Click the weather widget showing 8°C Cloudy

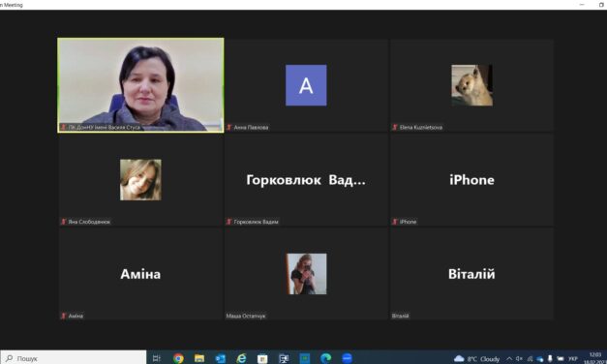(x=477, y=358)
